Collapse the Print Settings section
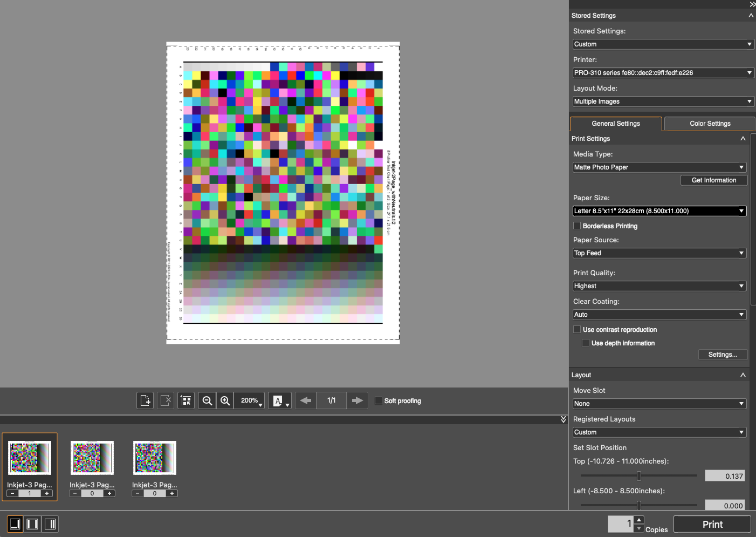Screen dimensions: 756x537 [743, 139]
